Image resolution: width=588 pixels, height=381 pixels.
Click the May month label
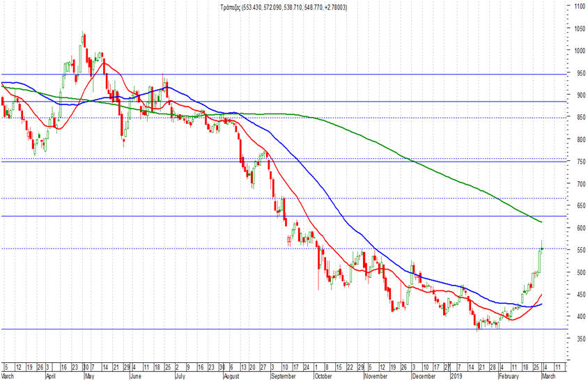coord(90,376)
